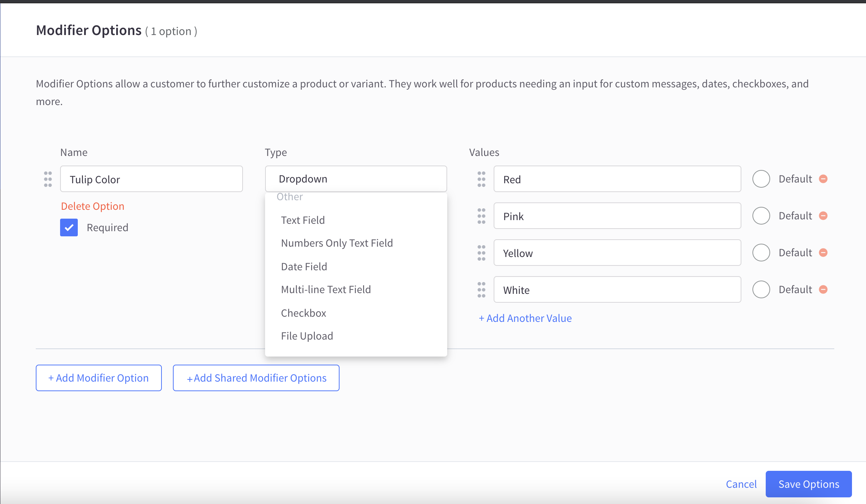This screenshot has width=866, height=504.
Task: Uncheck the Required checkbox
Action: (69, 227)
